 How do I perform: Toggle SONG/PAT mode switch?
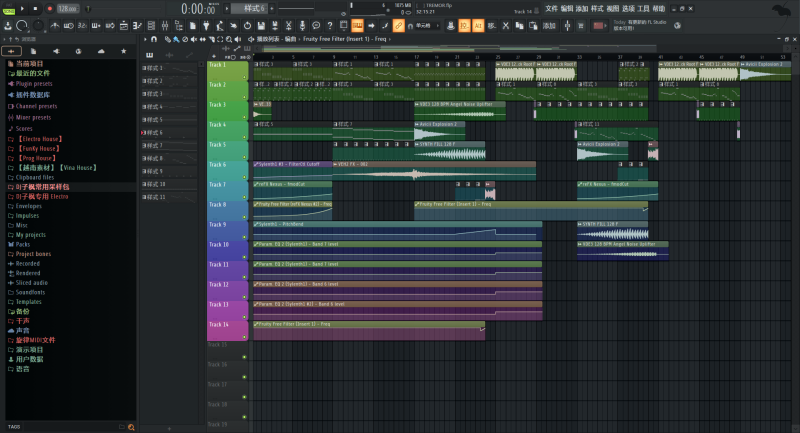9,9
